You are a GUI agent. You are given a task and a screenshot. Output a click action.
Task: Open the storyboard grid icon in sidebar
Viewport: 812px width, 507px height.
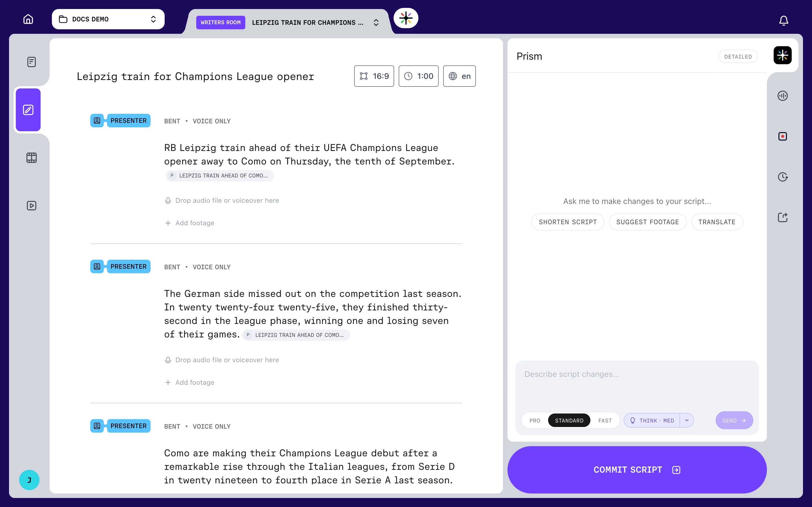32,158
